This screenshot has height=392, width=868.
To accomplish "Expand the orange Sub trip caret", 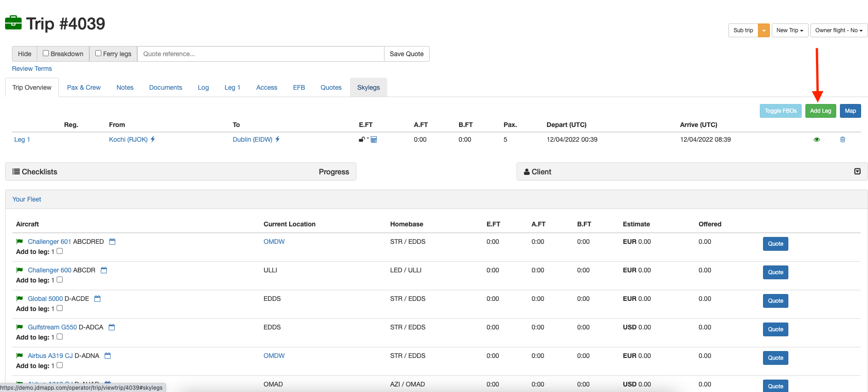I will coord(763,30).
